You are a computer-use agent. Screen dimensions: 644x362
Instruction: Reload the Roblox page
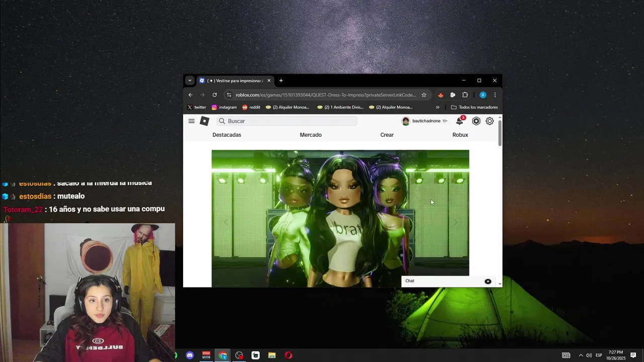(x=215, y=95)
